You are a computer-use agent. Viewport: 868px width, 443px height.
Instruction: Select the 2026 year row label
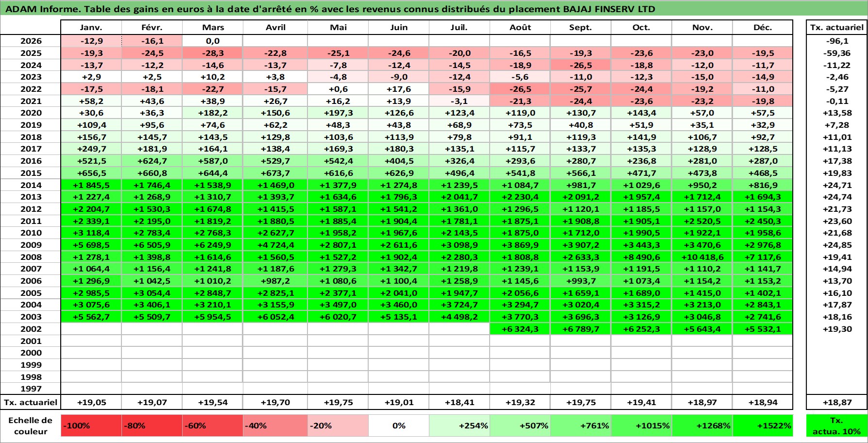point(31,41)
